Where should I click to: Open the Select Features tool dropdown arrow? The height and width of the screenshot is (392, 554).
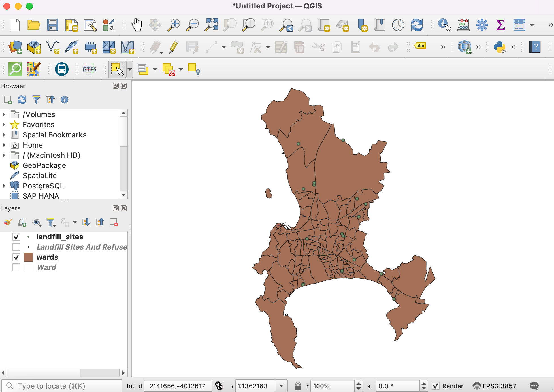click(130, 69)
